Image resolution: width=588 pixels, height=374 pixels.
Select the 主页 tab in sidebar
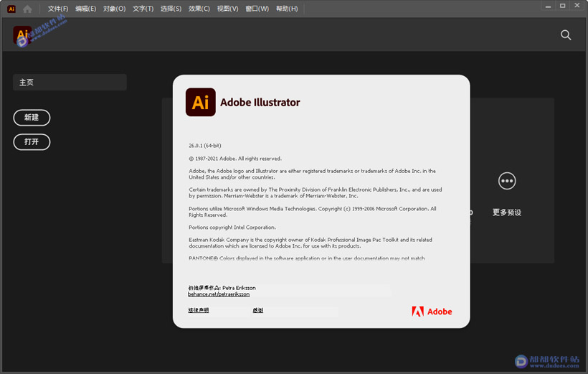[70, 83]
